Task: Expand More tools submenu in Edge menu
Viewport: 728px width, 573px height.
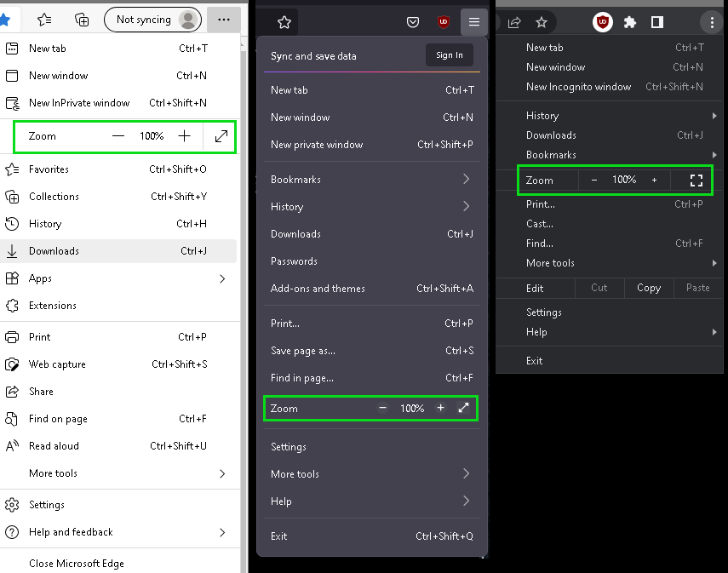Action: [x=118, y=473]
